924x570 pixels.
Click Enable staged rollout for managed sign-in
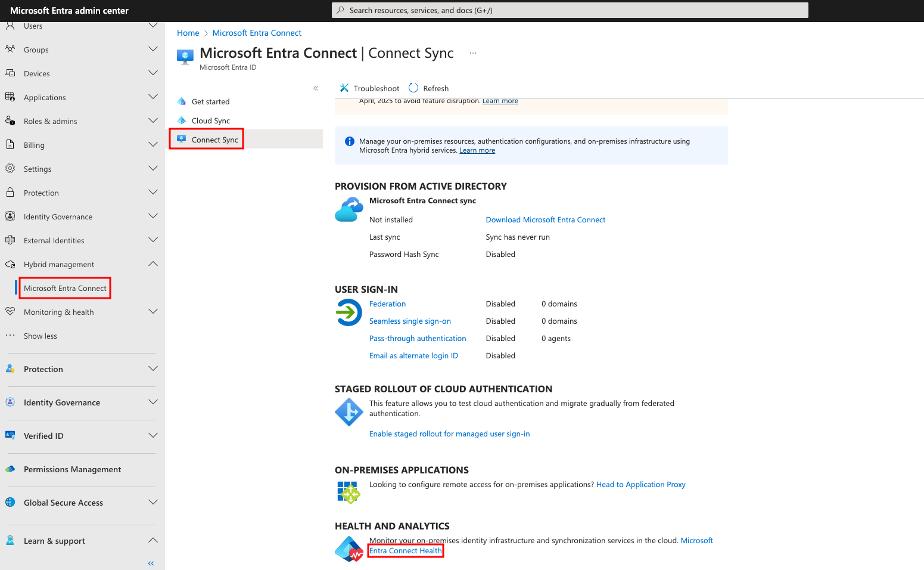point(449,433)
